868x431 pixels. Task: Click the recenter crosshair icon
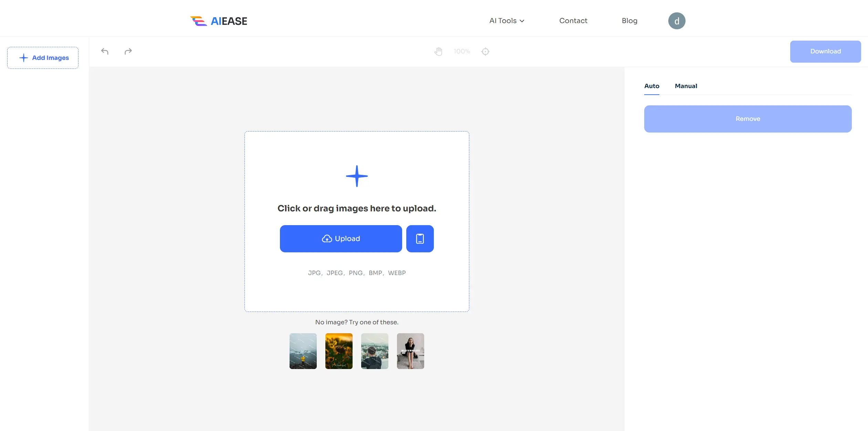coord(485,51)
